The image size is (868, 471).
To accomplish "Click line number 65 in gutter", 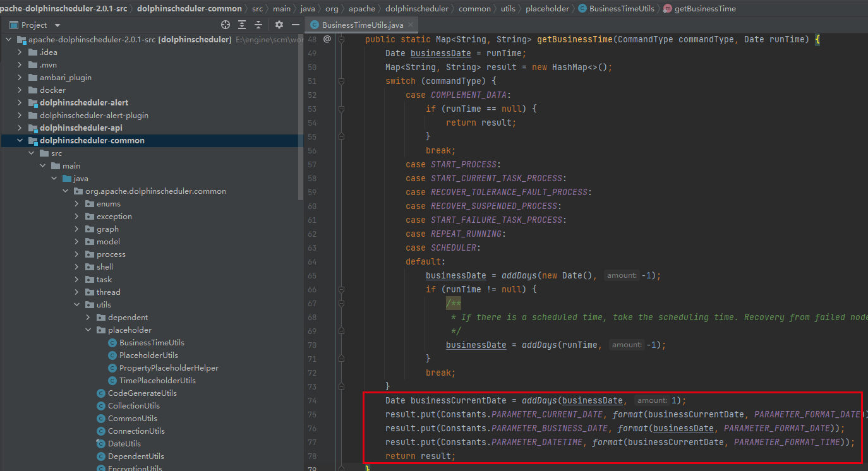I will tap(311, 275).
